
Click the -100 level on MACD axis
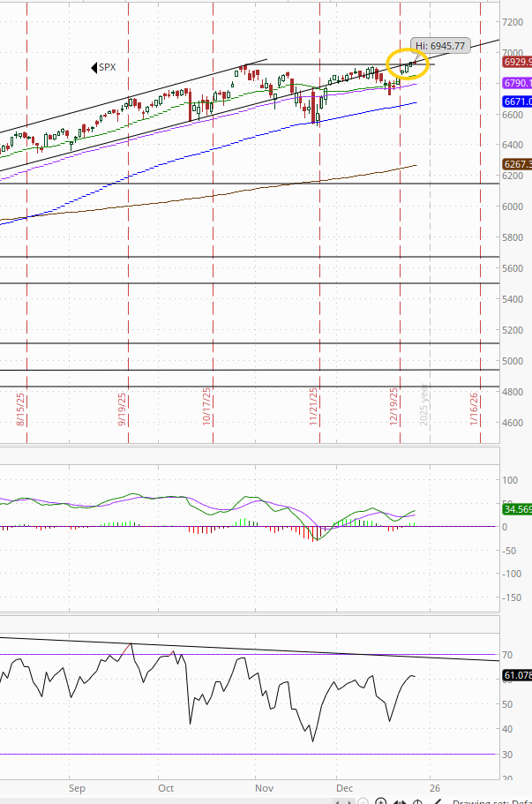pyautogui.click(x=511, y=574)
